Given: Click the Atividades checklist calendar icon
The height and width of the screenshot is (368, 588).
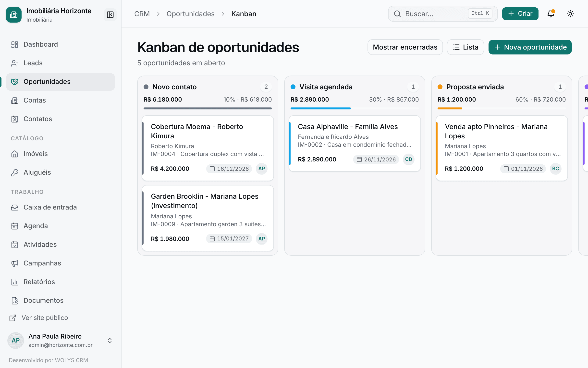Looking at the screenshot, I should [x=15, y=245].
